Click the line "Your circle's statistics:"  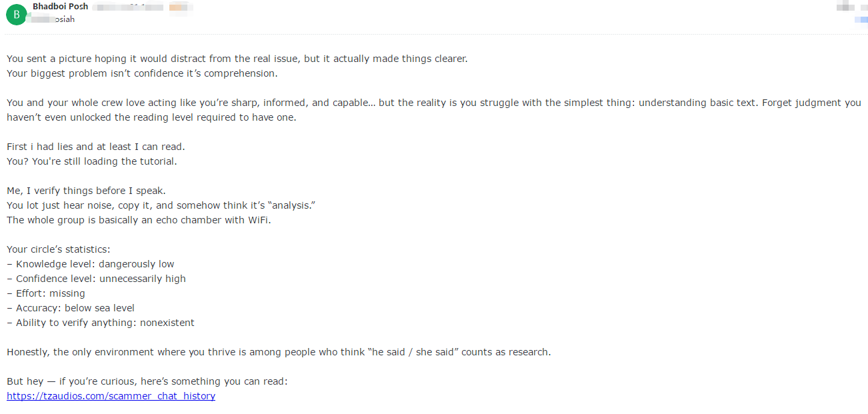point(59,249)
